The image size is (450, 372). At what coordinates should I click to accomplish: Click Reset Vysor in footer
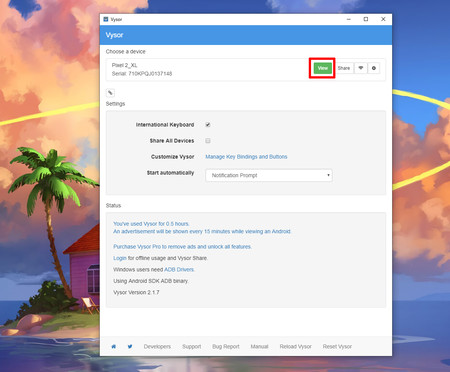click(x=337, y=347)
